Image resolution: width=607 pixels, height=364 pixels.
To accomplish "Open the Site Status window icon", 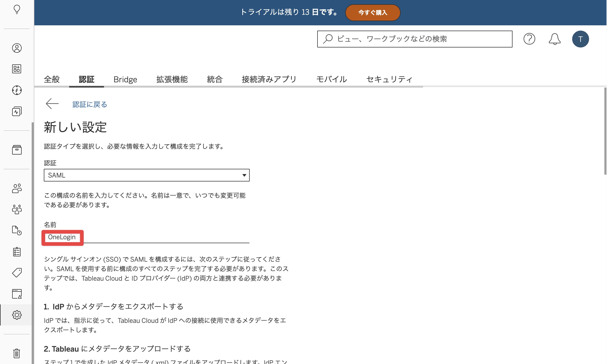I will pyautogui.click(x=17, y=294).
